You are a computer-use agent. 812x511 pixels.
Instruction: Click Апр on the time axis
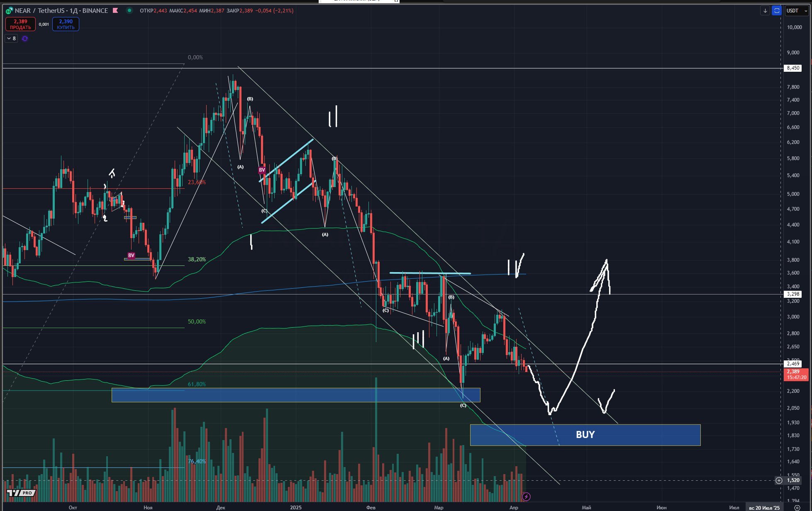(514, 507)
